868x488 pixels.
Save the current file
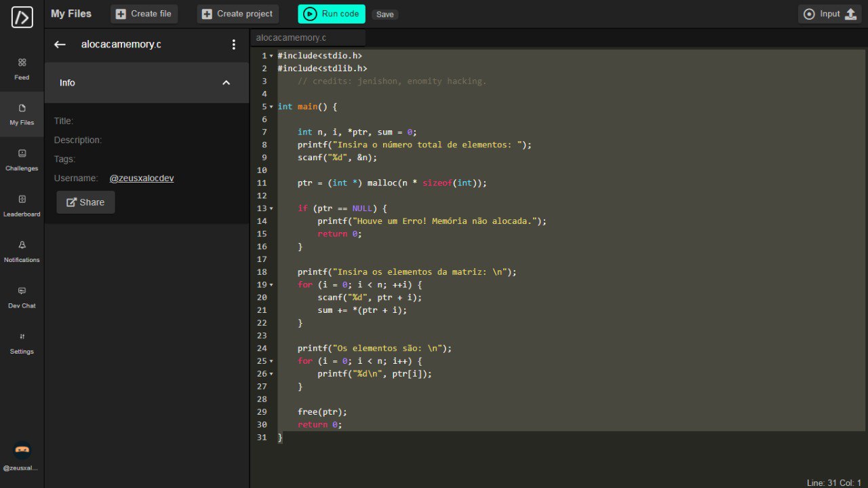tap(384, 14)
